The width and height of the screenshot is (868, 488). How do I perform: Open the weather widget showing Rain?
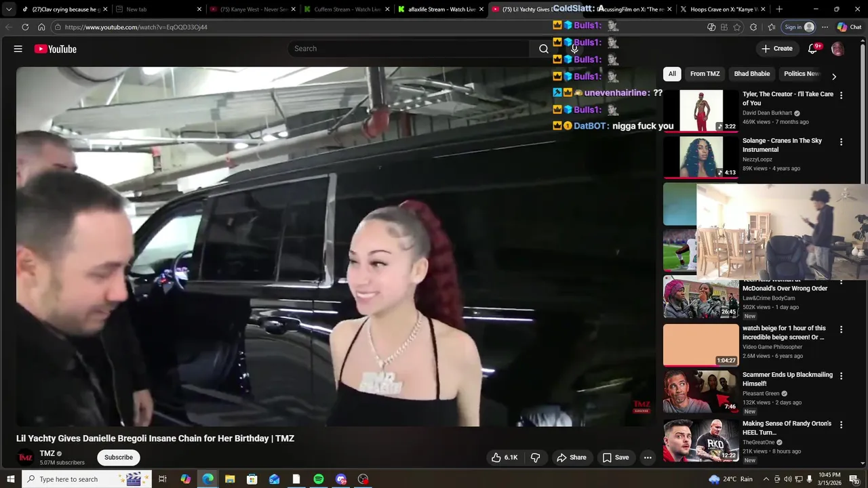(x=731, y=479)
